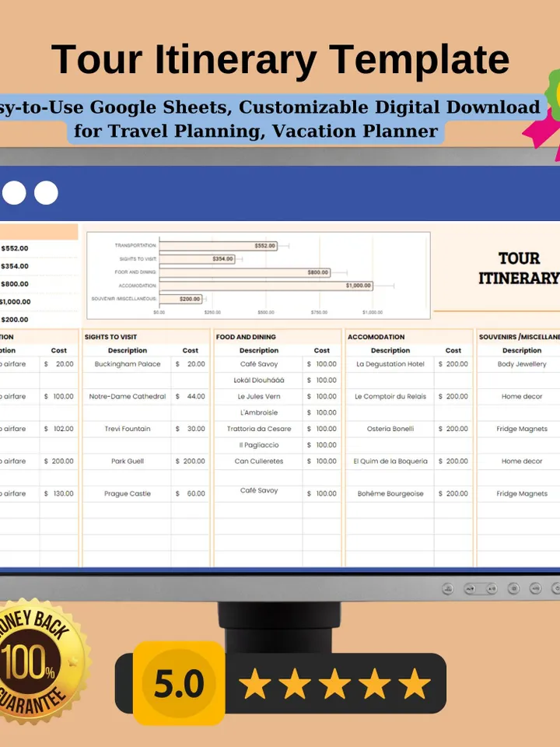This screenshot has height=747, width=560.
Task: Click the Osteria Bonelli accommodation cell
Action: click(390, 429)
